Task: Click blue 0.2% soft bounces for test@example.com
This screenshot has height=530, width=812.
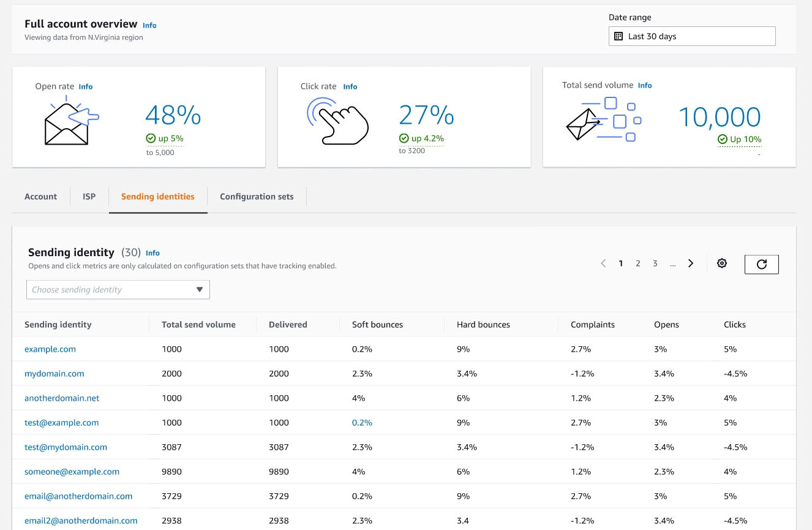Action: [x=362, y=423]
